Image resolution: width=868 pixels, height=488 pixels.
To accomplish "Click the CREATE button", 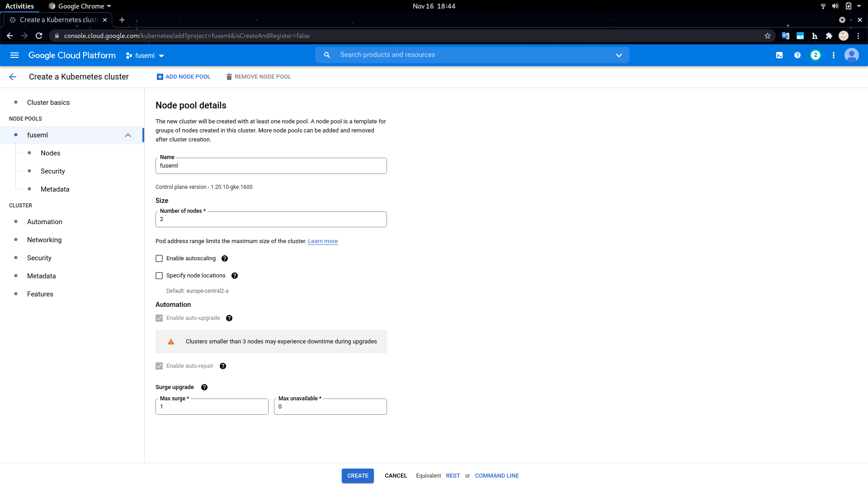I will click(358, 475).
